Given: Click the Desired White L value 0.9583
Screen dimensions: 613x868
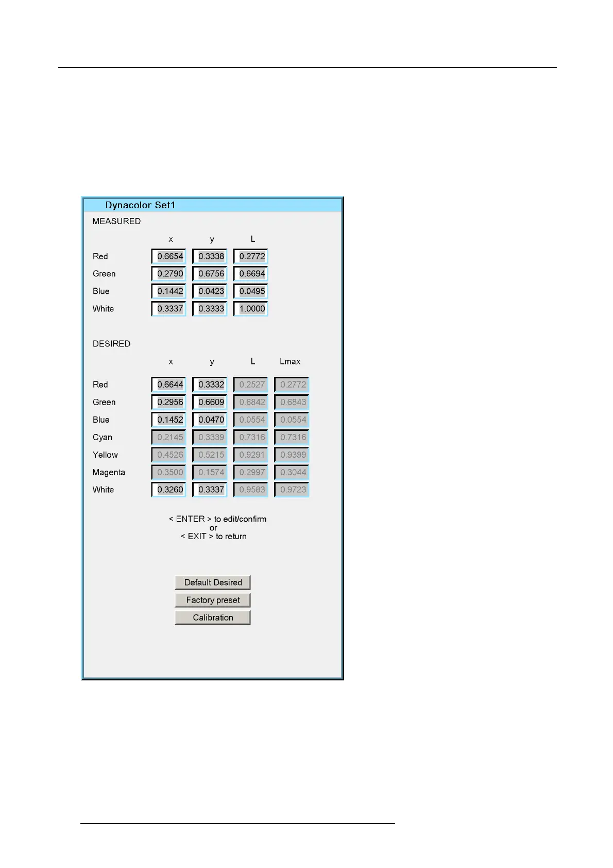Looking at the screenshot, I should click(251, 490).
